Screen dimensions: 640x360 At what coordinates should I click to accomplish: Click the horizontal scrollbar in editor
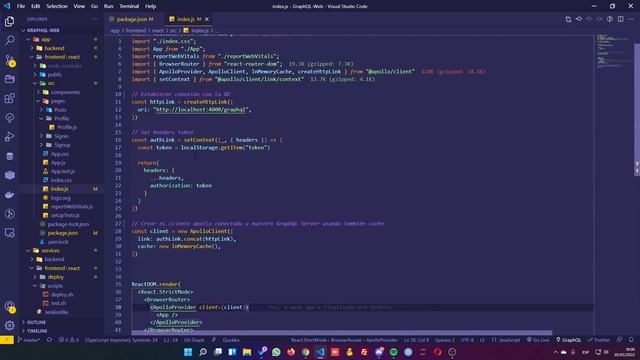(x=341, y=333)
